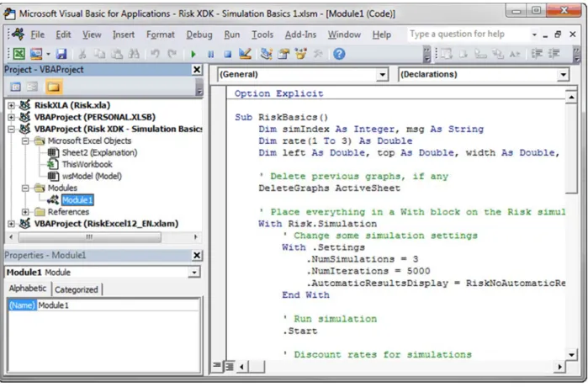Viewport: 588px width, 387px height.
Task: Save the workbook with the floppy disk icon
Action: click(x=61, y=54)
